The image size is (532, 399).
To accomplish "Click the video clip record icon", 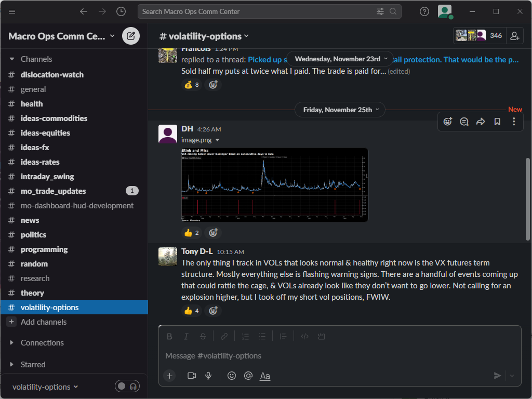I will point(192,376).
